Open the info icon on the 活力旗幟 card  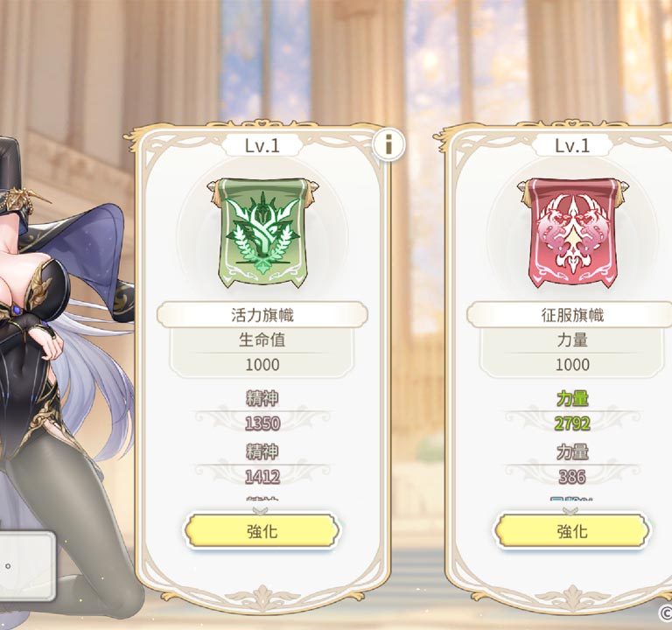[388, 144]
